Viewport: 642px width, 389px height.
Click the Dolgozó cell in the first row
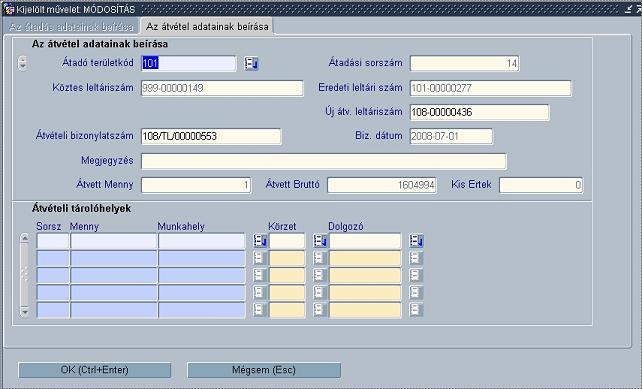point(365,241)
